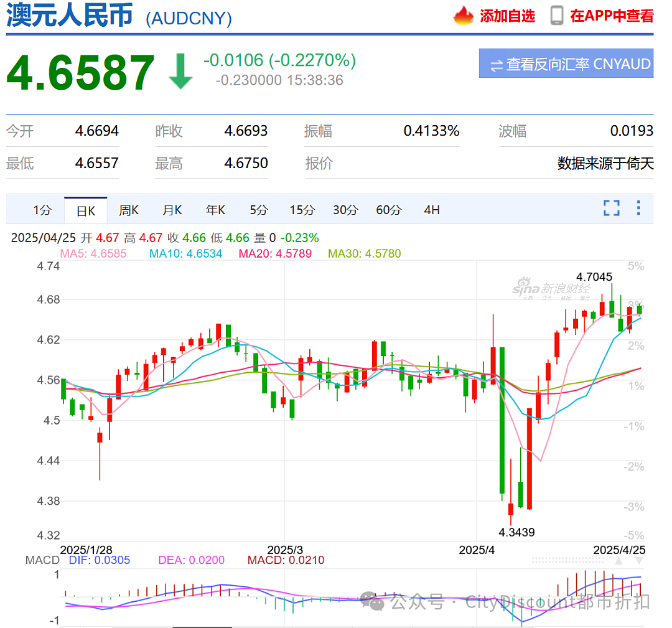Open the three-dot chart options menu
Screen dimensions: 672x628
click(638, 208)
